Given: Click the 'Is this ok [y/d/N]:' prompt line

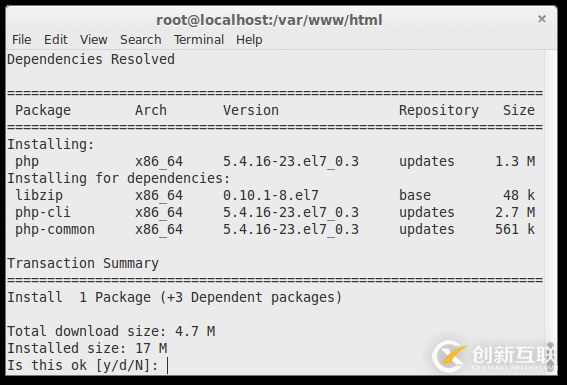Looking at the screenshot, I should pyautogui.click(x=83, y=365).
